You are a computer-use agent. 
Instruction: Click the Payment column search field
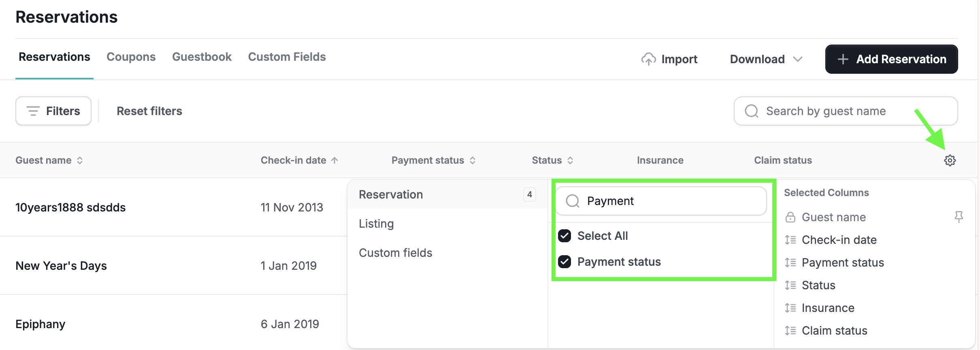point(661,201)
